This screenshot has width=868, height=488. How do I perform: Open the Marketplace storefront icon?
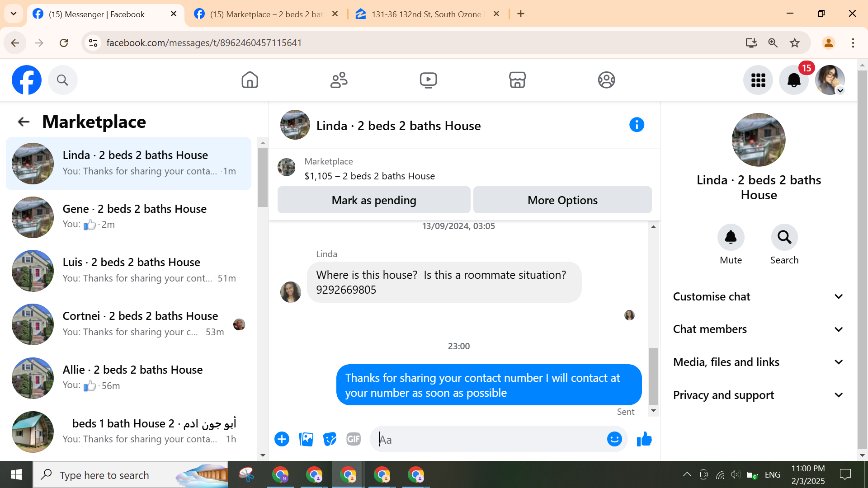tap(517, 80)
